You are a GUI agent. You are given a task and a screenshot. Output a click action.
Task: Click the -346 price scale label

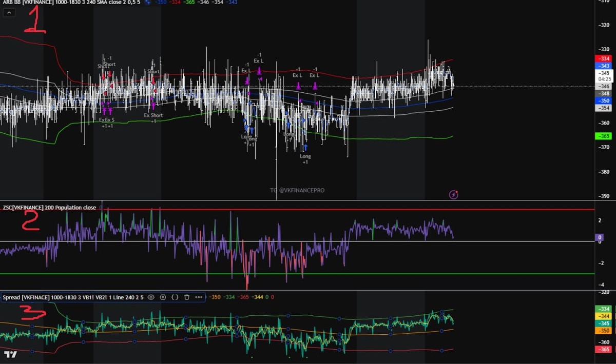pyautogui.click(x=603, y=87)
